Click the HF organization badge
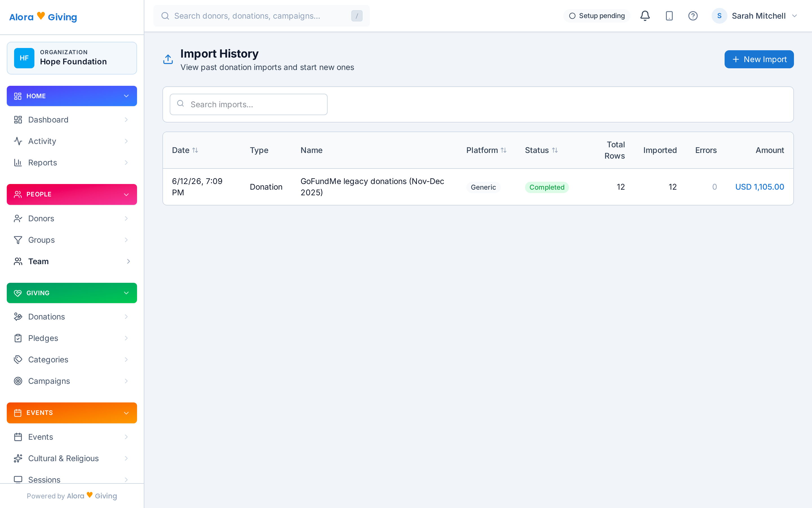 point(24,58)
